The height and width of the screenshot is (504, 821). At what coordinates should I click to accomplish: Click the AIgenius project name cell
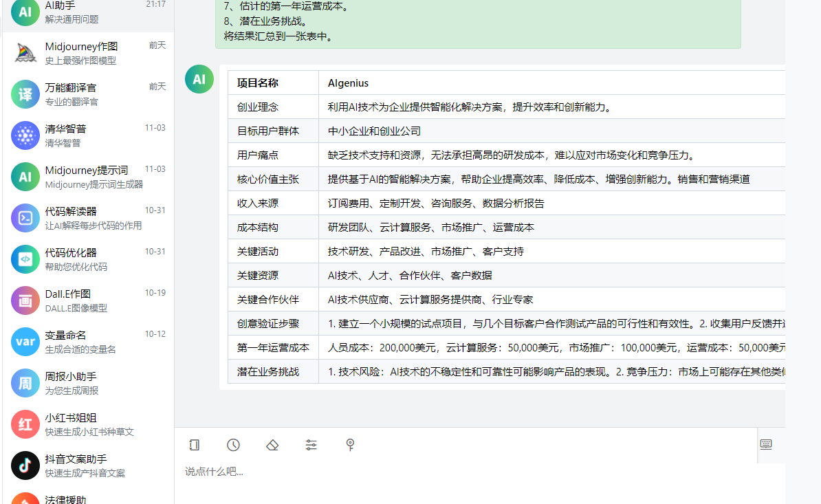(552, 83)
